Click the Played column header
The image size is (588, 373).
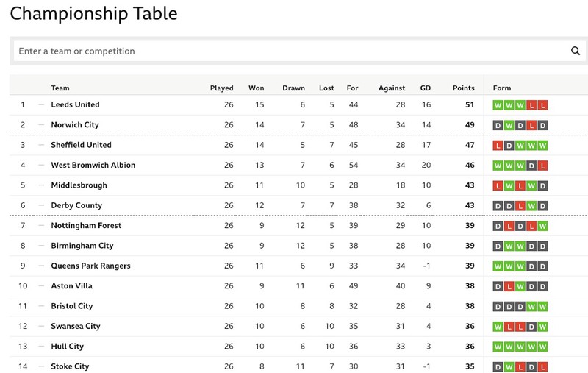tap(221, 88)
